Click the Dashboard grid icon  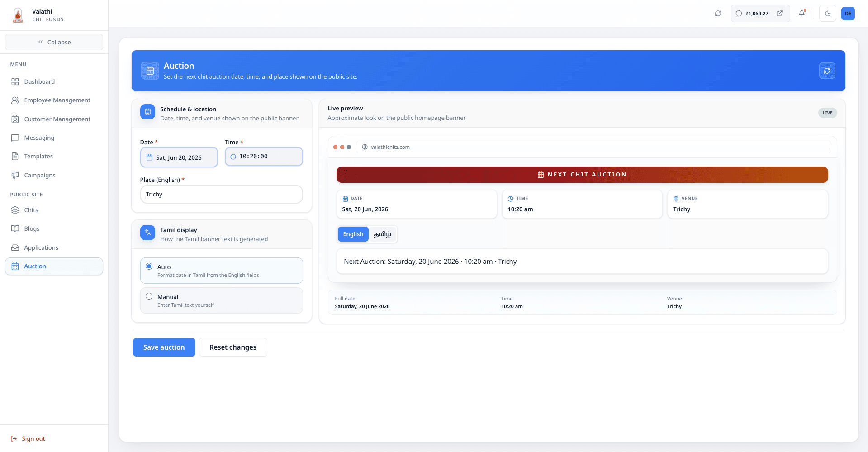pos(15,81)
